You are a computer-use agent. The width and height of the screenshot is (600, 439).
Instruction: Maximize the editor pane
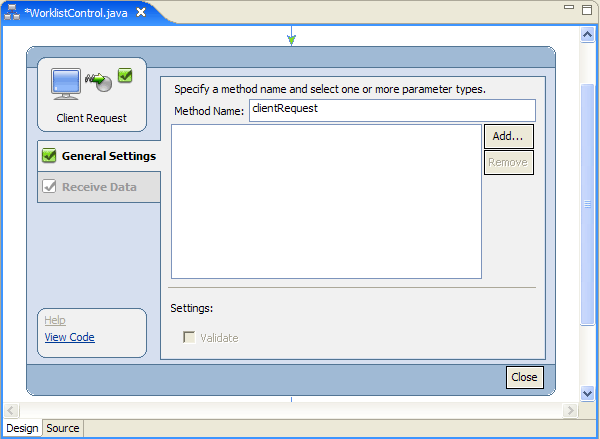click(x=587, y=10)
